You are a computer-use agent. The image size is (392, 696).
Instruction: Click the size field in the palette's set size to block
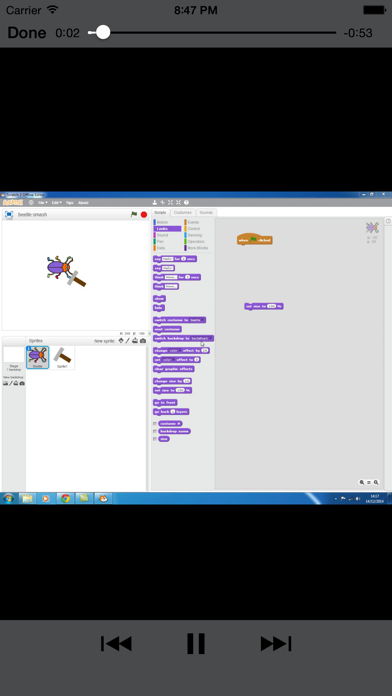point(180,391)
